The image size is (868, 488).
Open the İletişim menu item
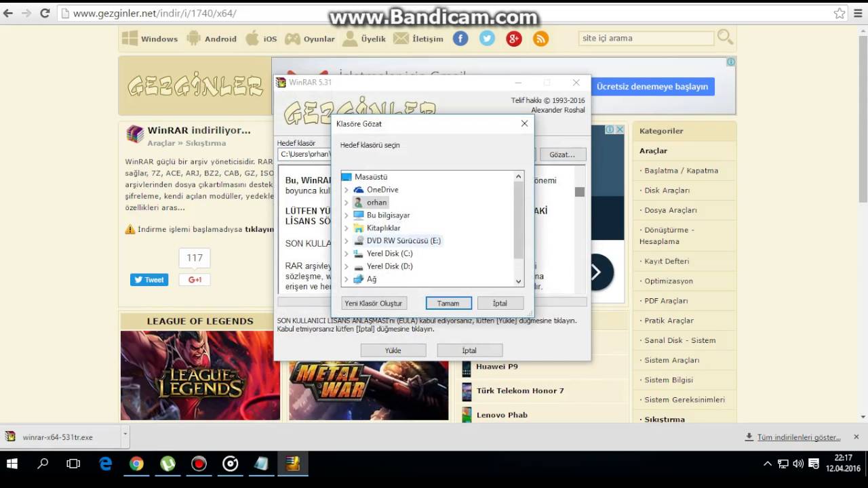(x=418, y=39)
